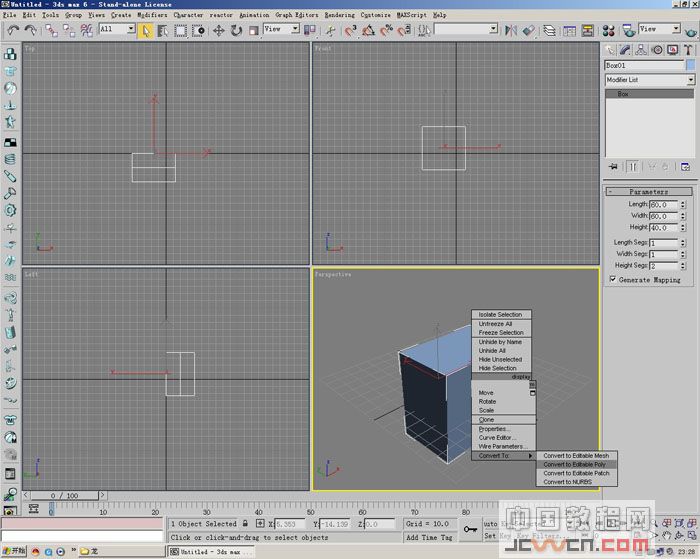Open the selection filter All dropdown
The image size is (700, 559).
click(x=116, y=30)
